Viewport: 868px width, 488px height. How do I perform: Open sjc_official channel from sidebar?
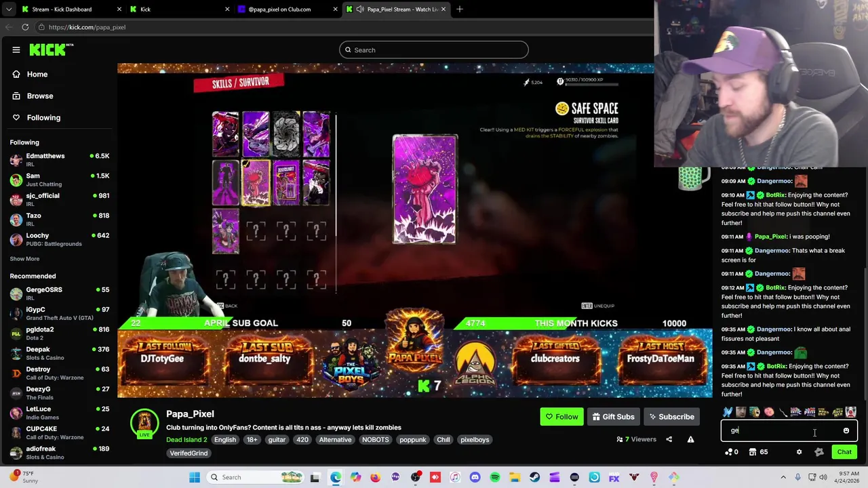tap(60, 200)
